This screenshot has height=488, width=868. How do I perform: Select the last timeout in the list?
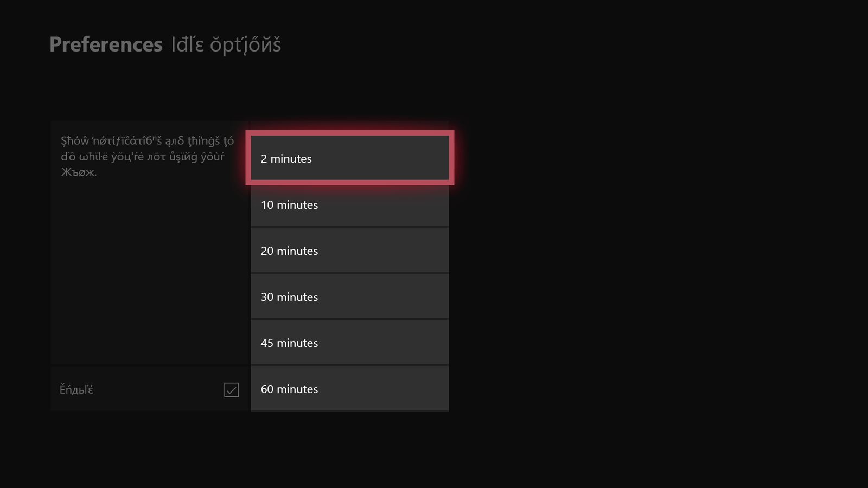pos(349,389)
